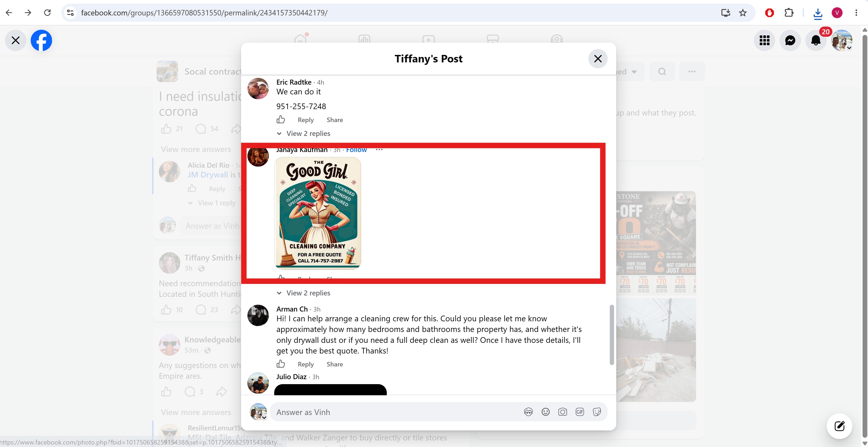The height and width of the screenshot is (447, 868).
Task: Open Julio Diaz's profile by name
Action: [291, 377]
